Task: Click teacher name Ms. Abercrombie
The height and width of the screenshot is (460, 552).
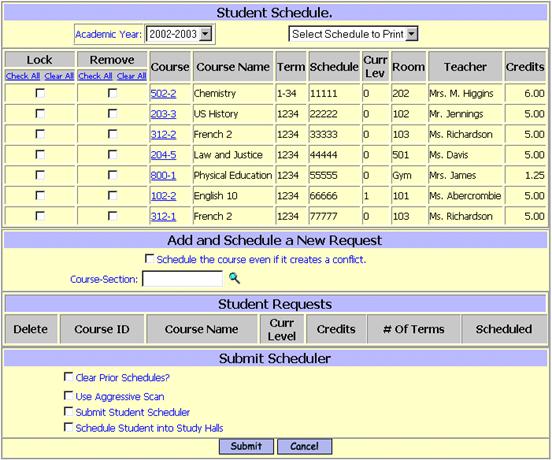Action: [465, 196]
